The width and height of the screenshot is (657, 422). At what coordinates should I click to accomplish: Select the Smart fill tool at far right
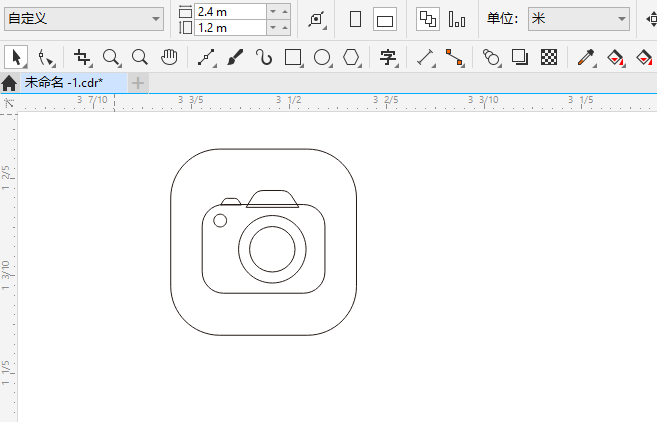click(644, 57)
